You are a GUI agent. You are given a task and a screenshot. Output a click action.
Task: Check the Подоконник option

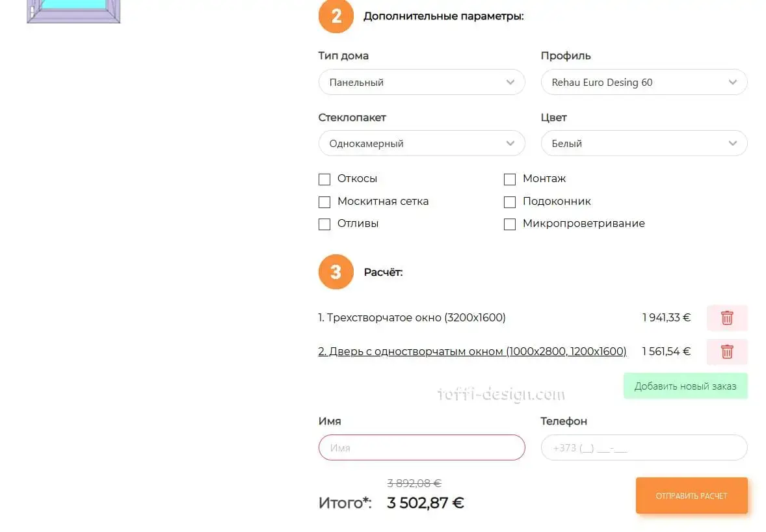click(x=510, y=202)
